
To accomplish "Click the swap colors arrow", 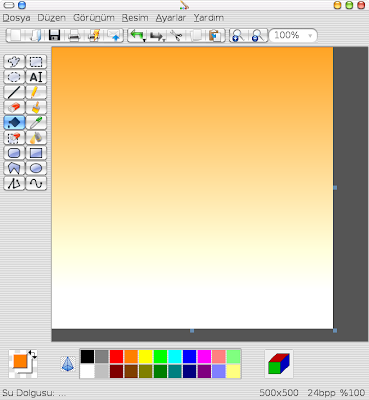I will 33,354.
